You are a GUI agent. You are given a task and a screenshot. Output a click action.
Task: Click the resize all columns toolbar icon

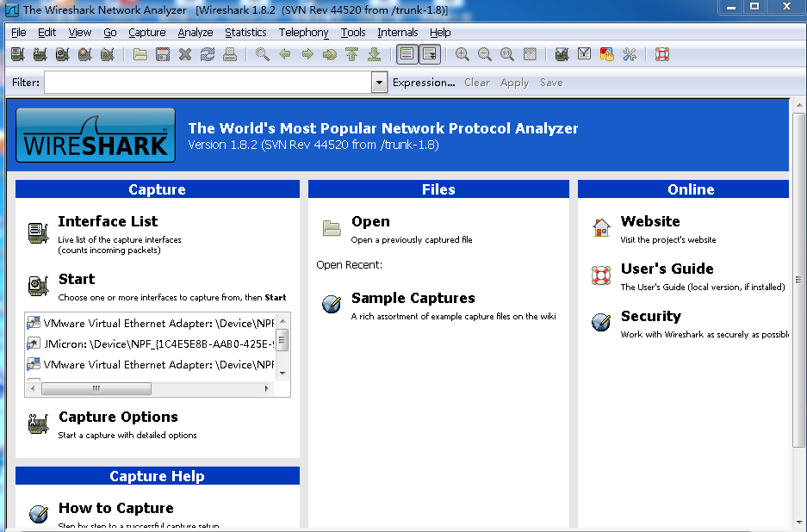coord(530,54)
